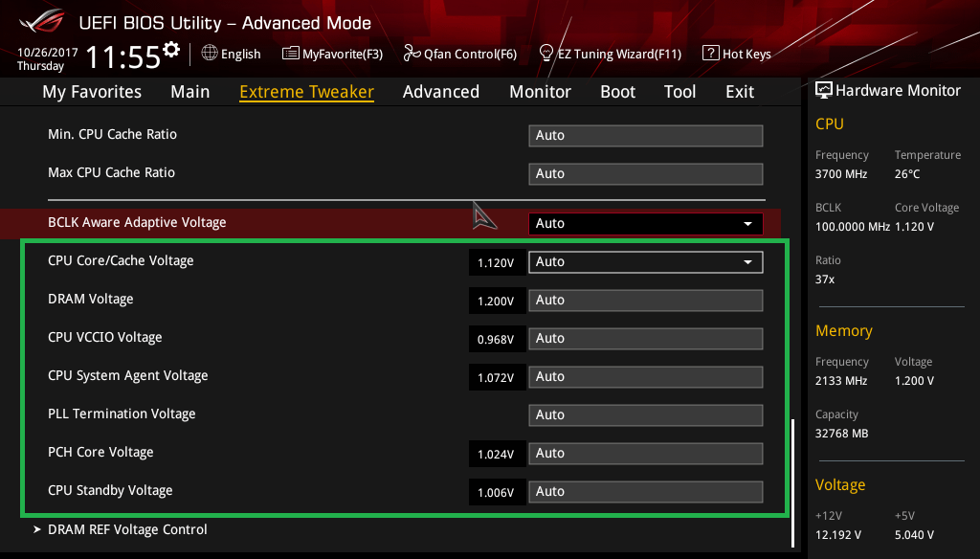Click the CPU Standby Voltage field

pos(646,491)
